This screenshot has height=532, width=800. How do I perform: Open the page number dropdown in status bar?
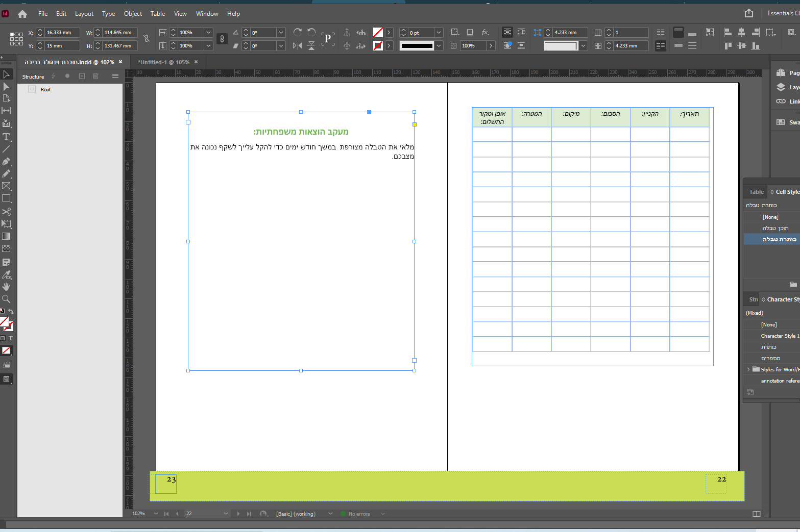[225, 514]
